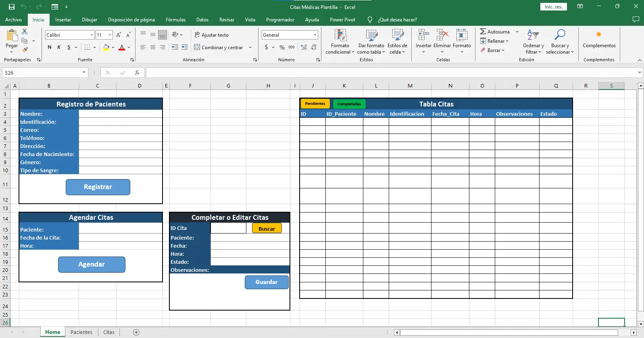
Task: Open the Citas sheet tab
Action: (109, 332)
